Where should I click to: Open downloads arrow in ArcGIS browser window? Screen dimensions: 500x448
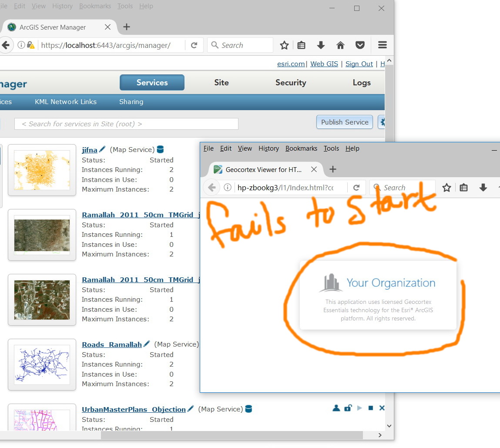point(321,45)
